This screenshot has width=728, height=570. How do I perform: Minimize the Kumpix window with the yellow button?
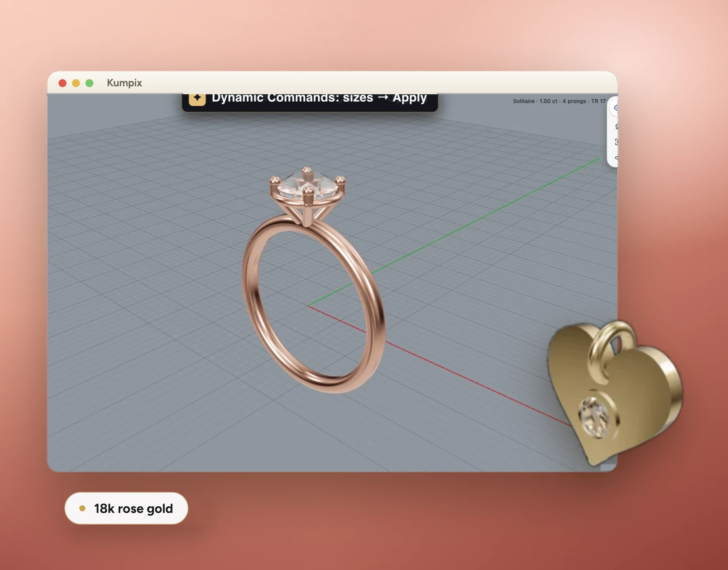click(x=76, y=83)
